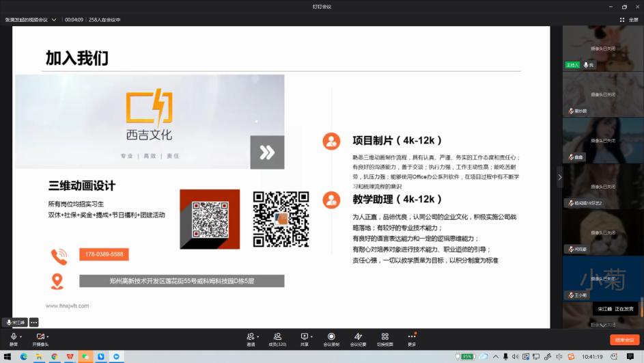The image size is (644, 363).
Task: Collapse the participant video sidebar
Action: pyautogui.click(x=559, y=177)
